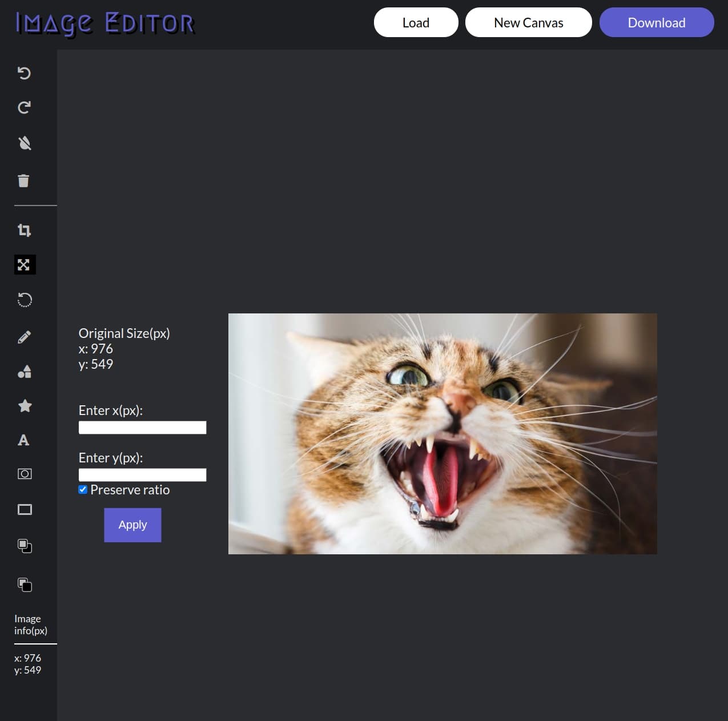Click the Delete trash icon

(24, 180)
